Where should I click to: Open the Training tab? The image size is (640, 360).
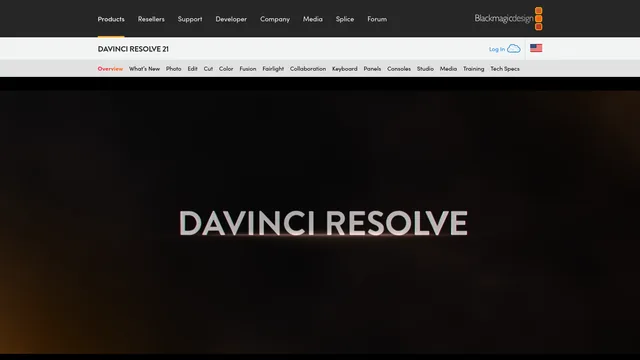[x=473, y=69]
